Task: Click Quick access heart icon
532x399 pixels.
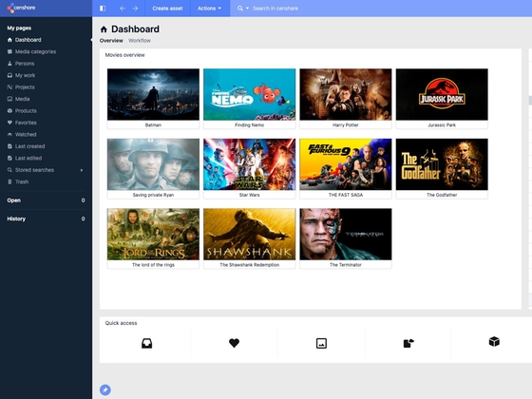Action: pyautogui.click(x=234, y=343)
